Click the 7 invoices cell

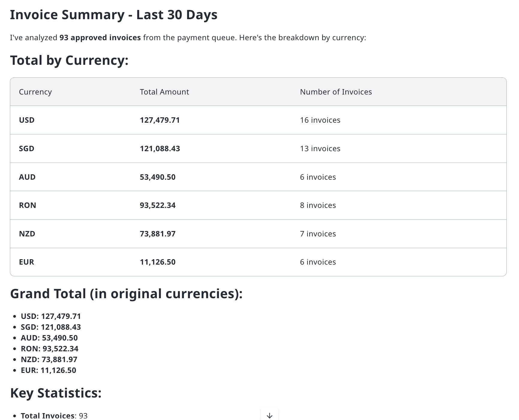tap(318, 234)
